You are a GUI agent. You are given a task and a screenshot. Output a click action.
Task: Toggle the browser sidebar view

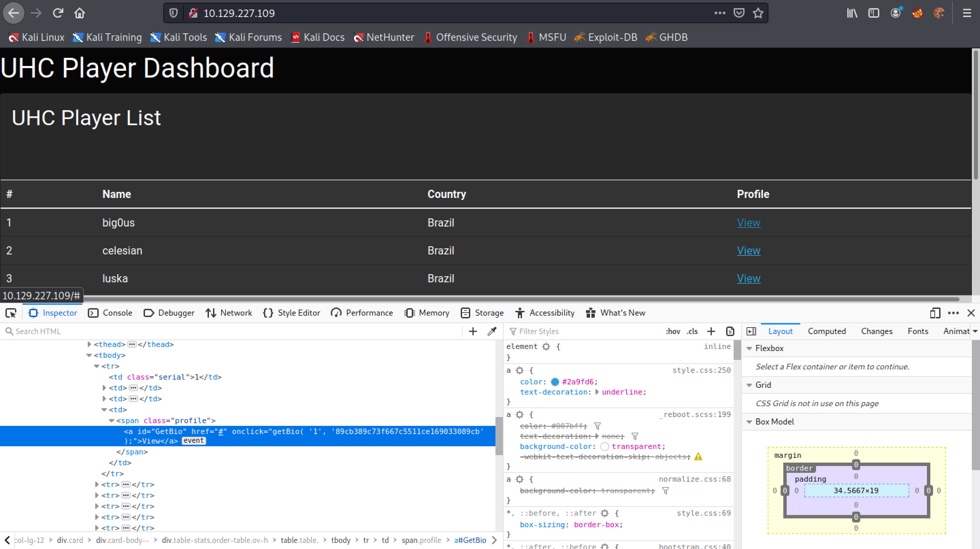[873, 13]
